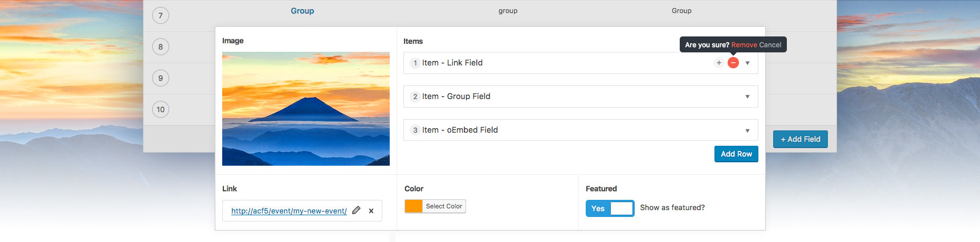Click the row number 9 handle
Image resolution: width=980 pixels, height=242 pixels.
161,78
